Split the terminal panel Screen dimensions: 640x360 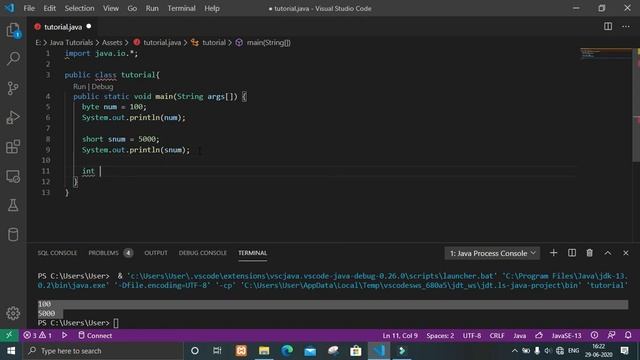tap(572, 253)
